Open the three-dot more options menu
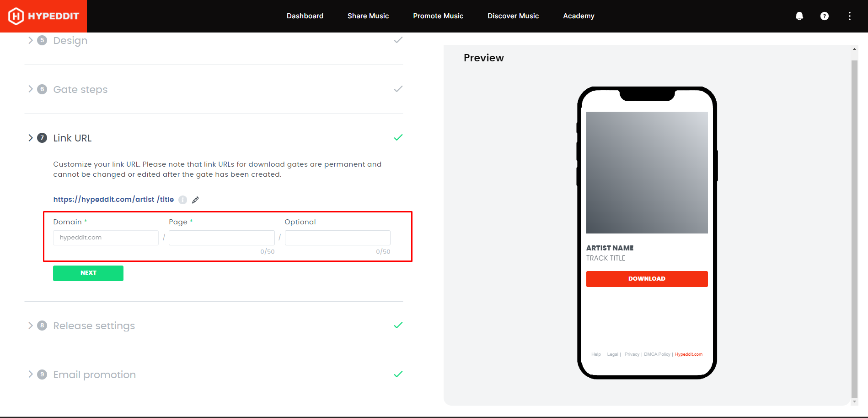868x418 pixels. [849, 16]
